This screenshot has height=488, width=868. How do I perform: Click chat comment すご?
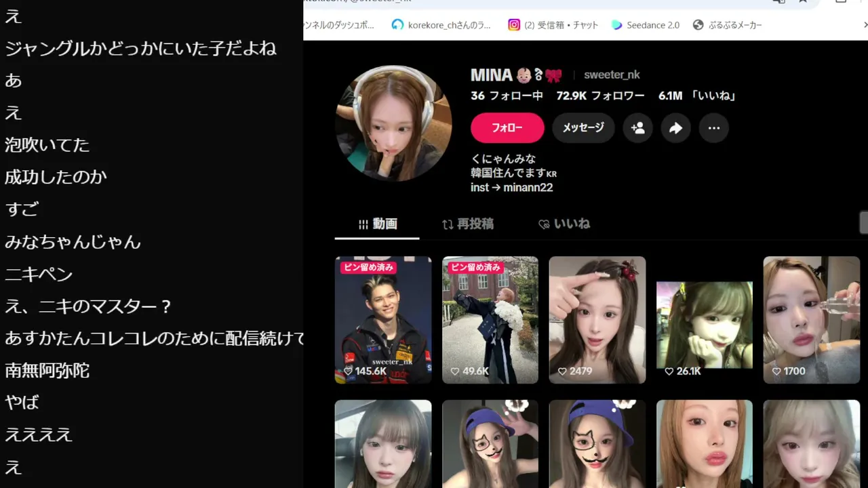(x=22, y=209)
